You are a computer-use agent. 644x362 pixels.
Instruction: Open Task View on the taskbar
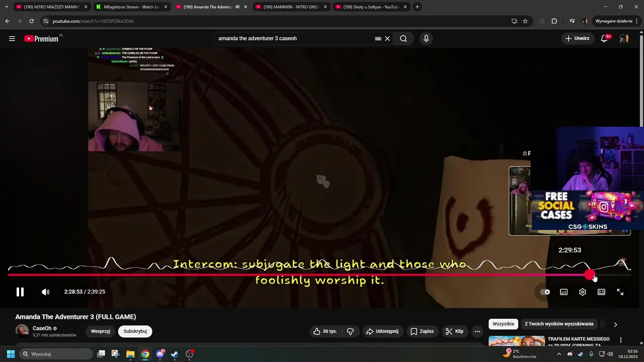coord(101,354)
